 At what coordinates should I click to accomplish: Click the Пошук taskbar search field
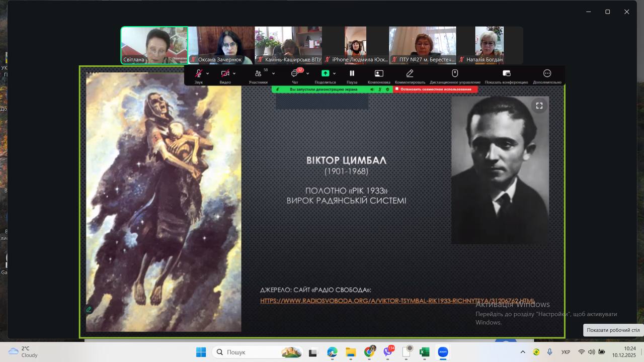click(258, 352)
